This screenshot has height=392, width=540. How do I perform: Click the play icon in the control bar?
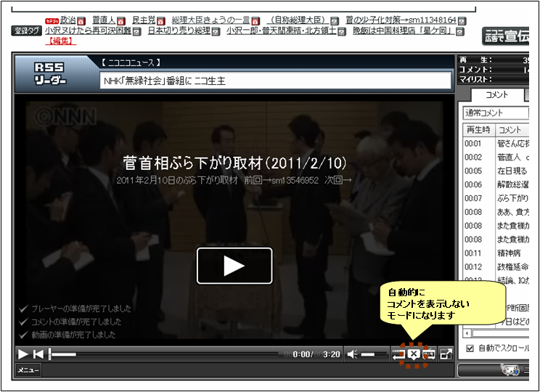[23, 354]
